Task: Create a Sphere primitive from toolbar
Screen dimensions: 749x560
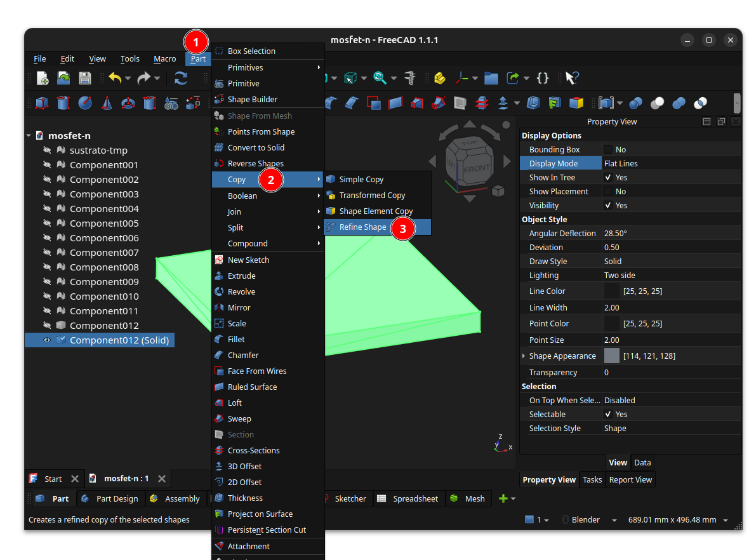Action: click(x=85, y=103)
